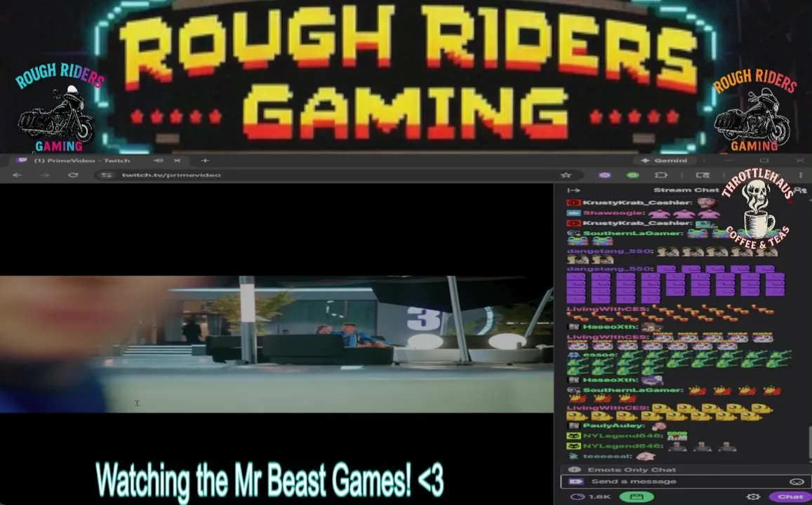Image resolution: width=812 pixels, height=505 pixels.
Task: Open a new browser tab
Action: (204, 161)
